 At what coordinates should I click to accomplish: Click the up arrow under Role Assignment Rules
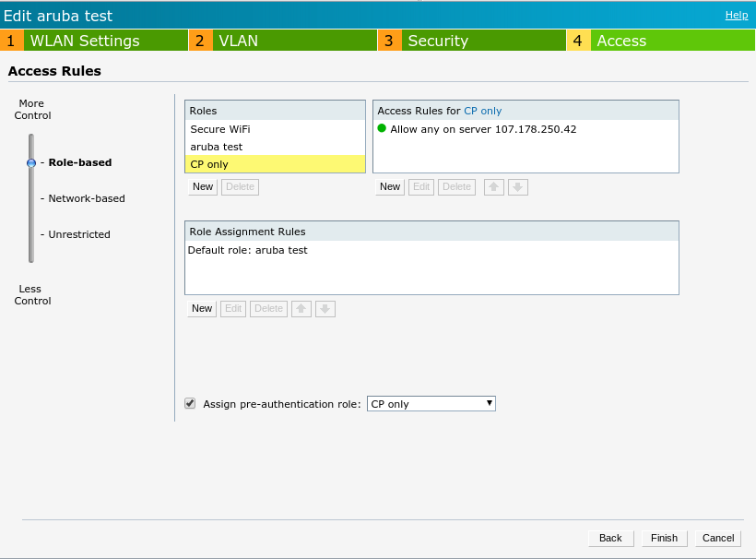[x=301, y=308]
